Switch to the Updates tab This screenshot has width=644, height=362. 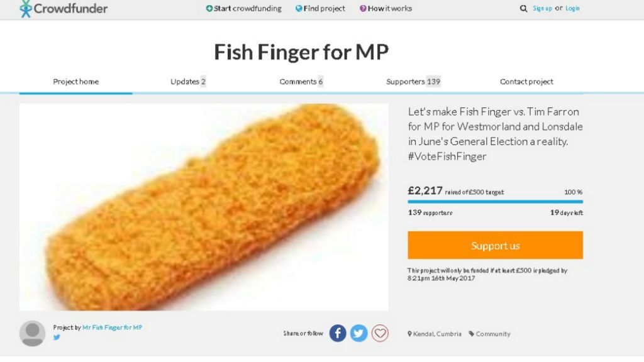(x=188, y=82)
